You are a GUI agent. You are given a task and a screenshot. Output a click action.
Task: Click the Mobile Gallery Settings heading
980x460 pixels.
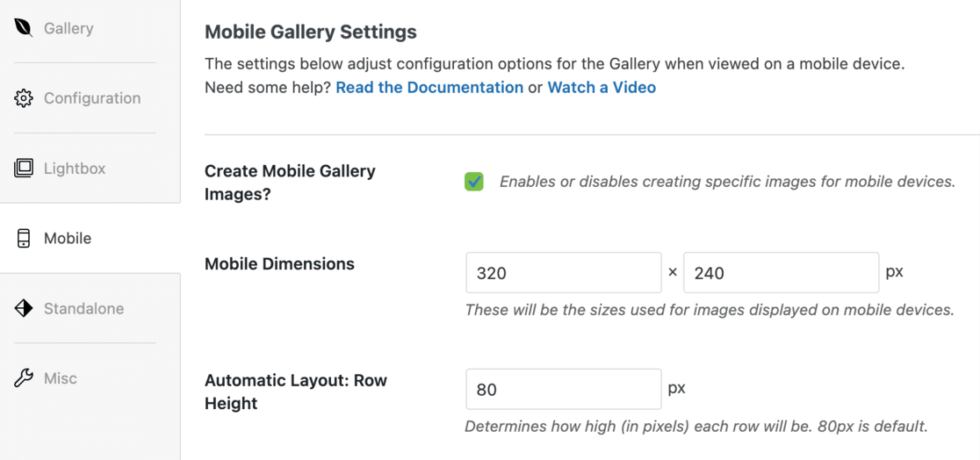pyautogui.click(x=311, y=32)
